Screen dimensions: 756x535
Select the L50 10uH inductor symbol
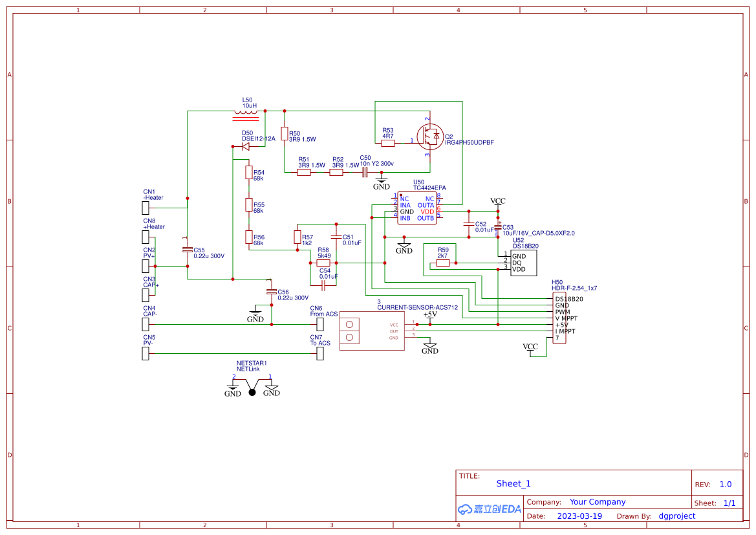pyautogui.click(x=246, y=115)
